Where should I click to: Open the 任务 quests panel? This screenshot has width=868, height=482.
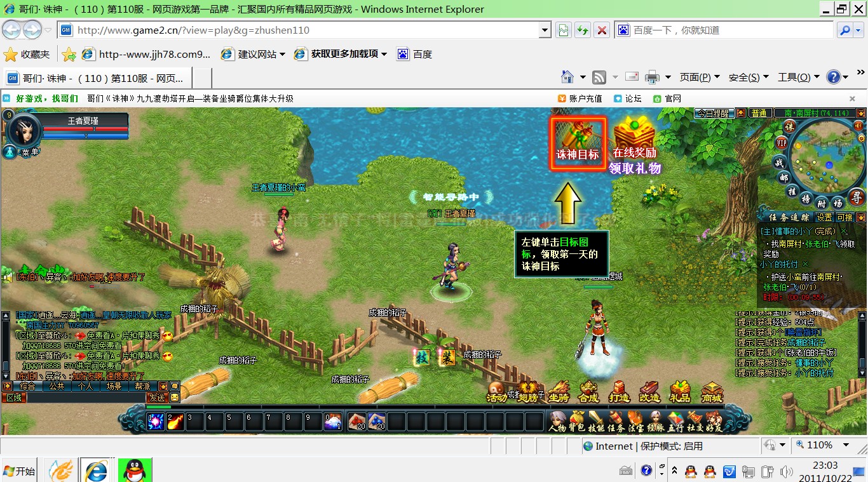[616, 422]
